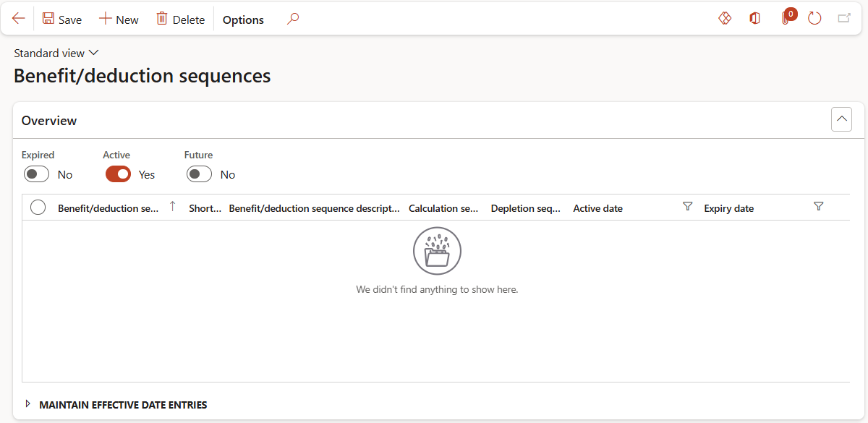The width and height of the screenshot is (868, 423).
Task: Refresh the page with circular arrow
Action: coord(814,19)
